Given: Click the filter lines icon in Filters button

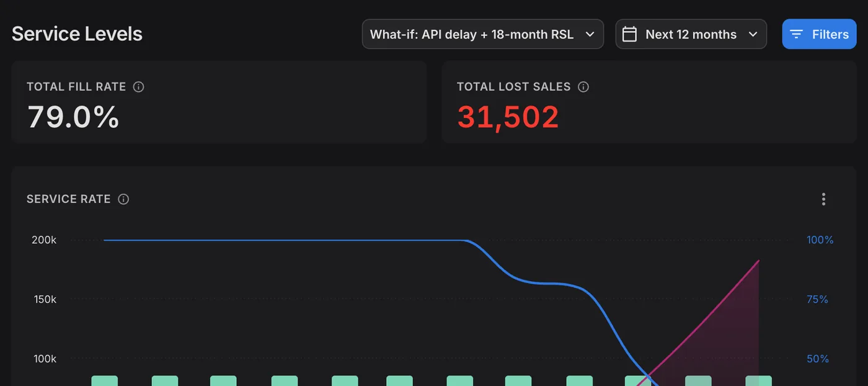Looking at the screenshot, I should [797, 34].
